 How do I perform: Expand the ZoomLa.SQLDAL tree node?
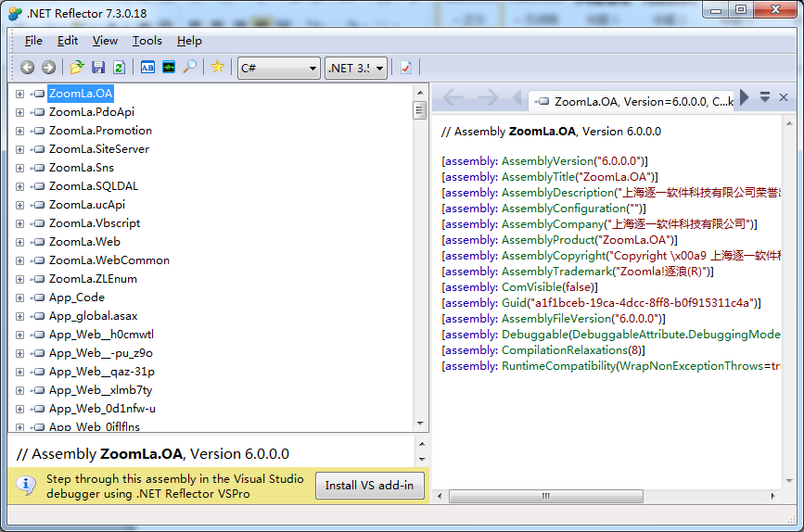(19, 186)
